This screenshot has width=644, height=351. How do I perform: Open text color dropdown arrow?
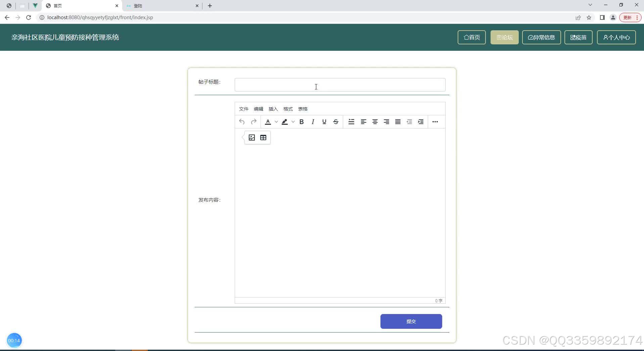(276, 122)
